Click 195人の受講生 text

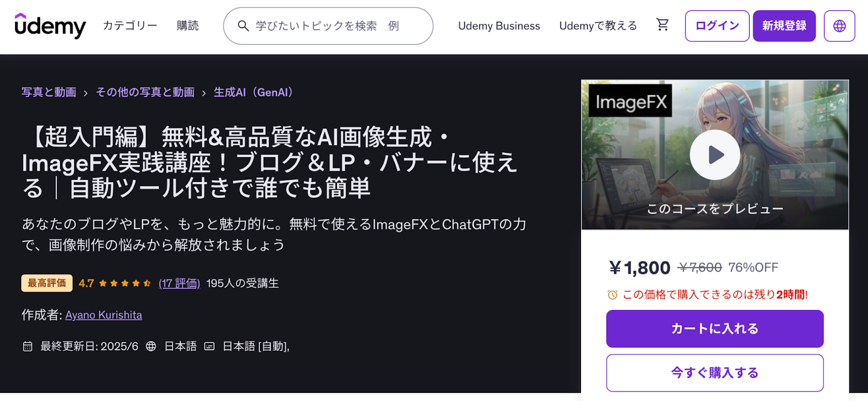click(x=242, y=283)
